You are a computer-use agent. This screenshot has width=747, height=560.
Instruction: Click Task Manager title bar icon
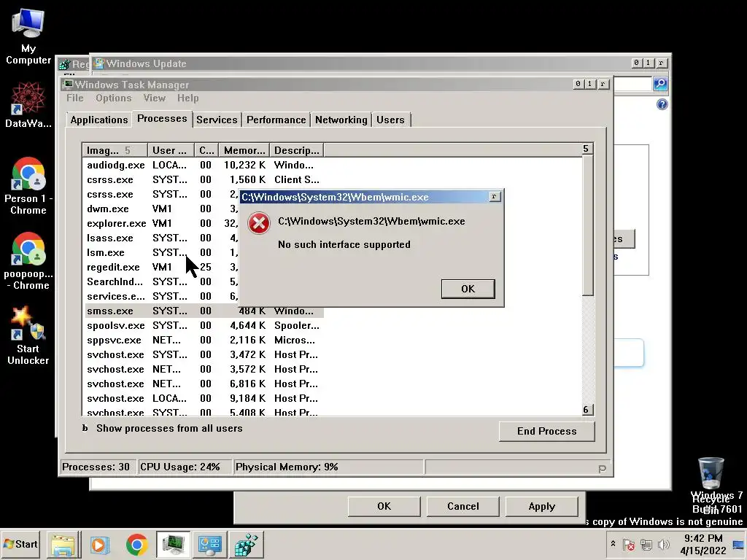[x=68, y=85]
